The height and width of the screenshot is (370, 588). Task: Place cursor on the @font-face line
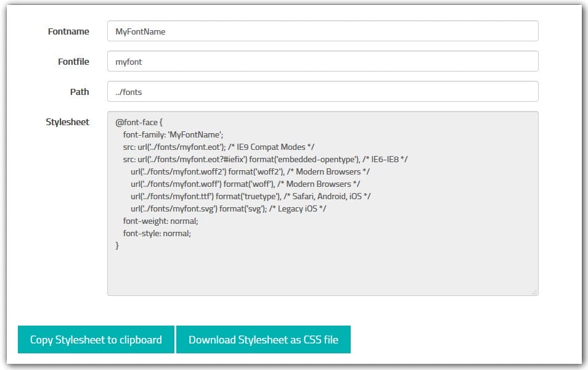coord(139,122)
